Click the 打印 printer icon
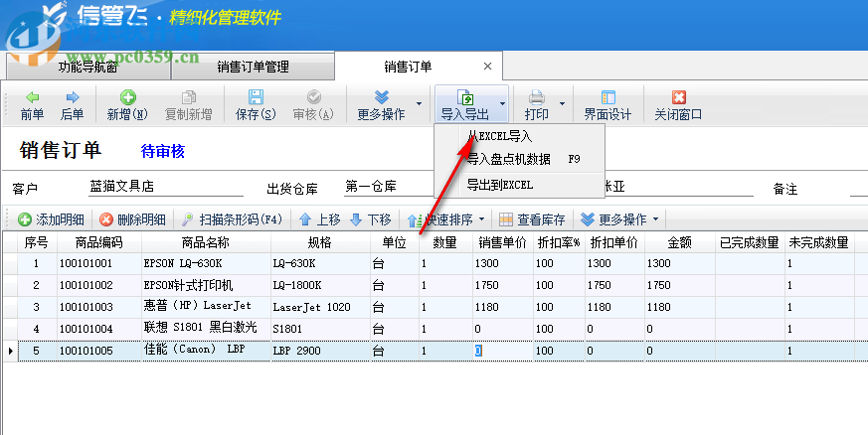This screenshot has width=868, height=435. click(x=537, y=98)
